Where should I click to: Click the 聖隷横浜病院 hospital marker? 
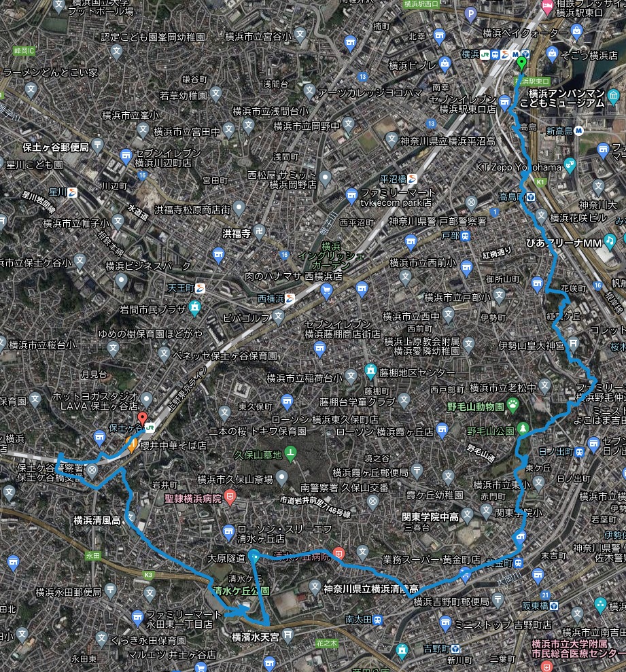(x=230, y=498)
